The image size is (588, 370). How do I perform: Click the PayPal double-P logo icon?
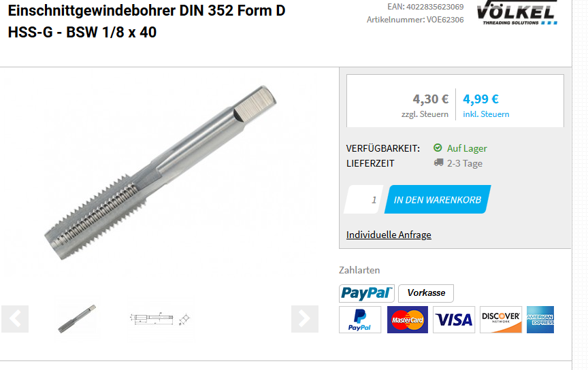(359, 320)
